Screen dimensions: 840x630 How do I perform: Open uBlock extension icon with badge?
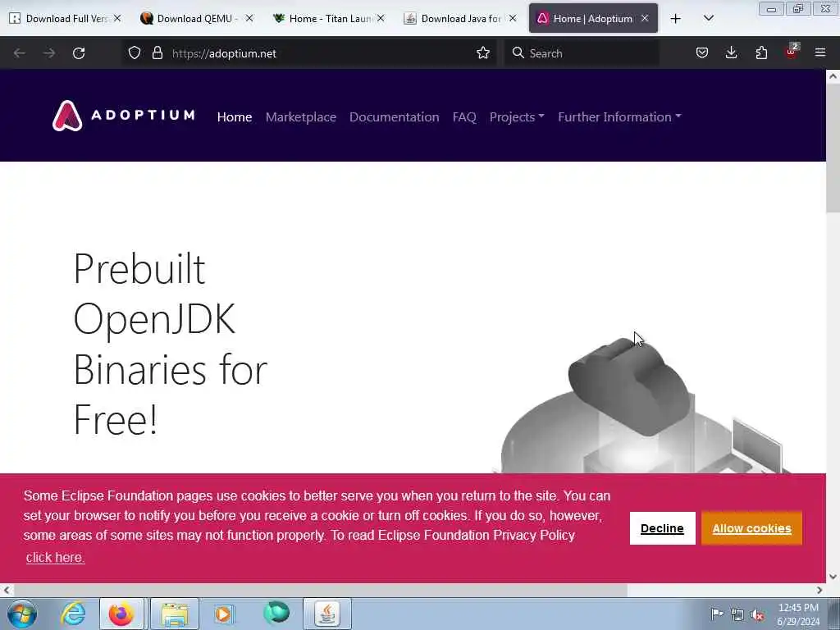[x=792, y=52]
